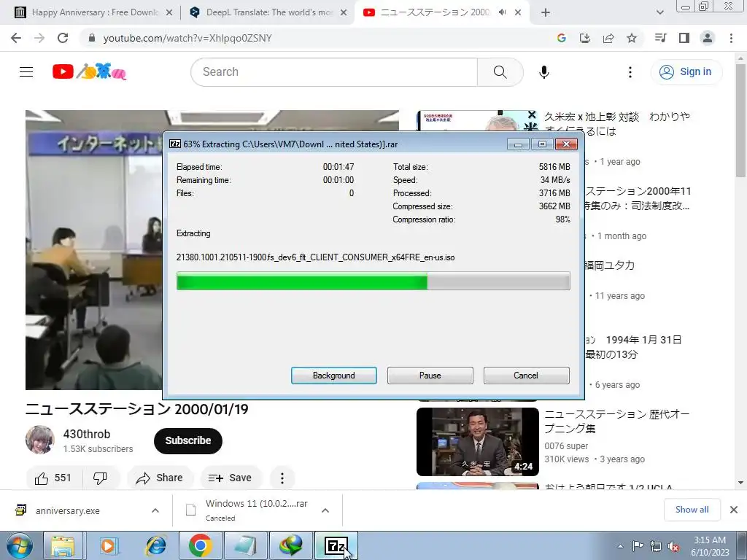Open the ニュースステーション 1994年 1月 31日 video title
The image size is (747, 560).
point(634,347)
